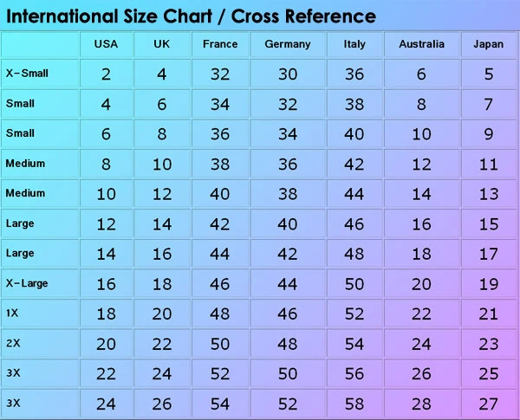Select the Australia column header
The width and height of the screenshot is (520, 420).
(x=421, y=44)
